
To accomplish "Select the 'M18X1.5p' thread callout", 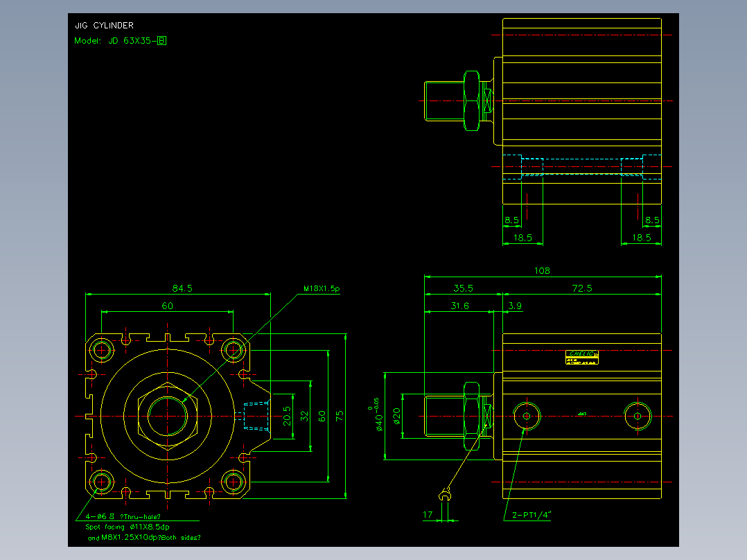I will coord(322,288).
